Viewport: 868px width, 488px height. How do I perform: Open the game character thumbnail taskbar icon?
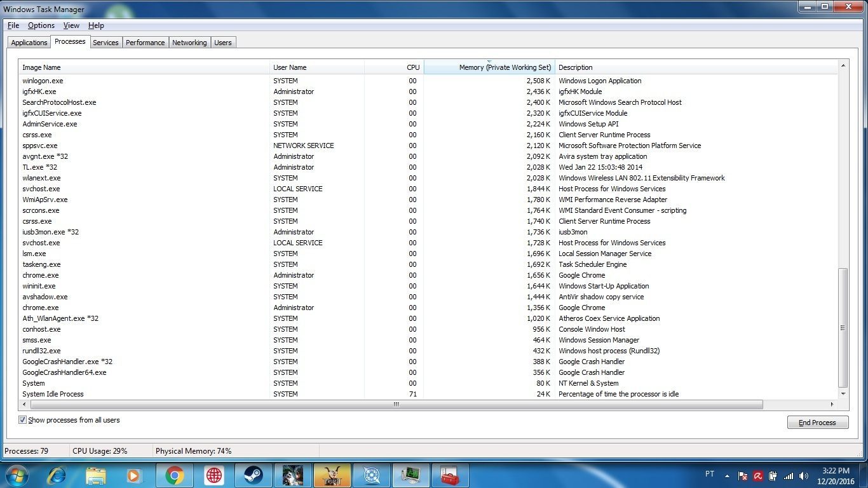[x=293, y=475]
